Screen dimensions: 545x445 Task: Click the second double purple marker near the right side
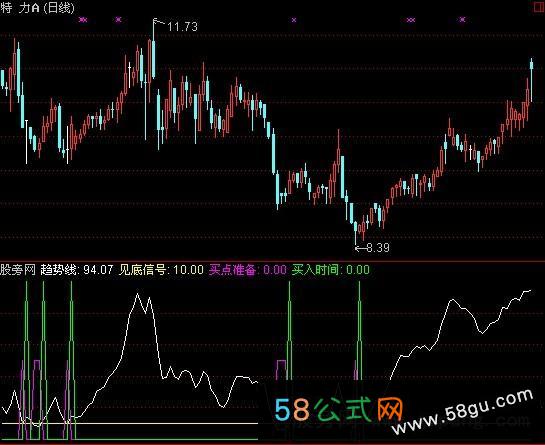tap(411, 20)
